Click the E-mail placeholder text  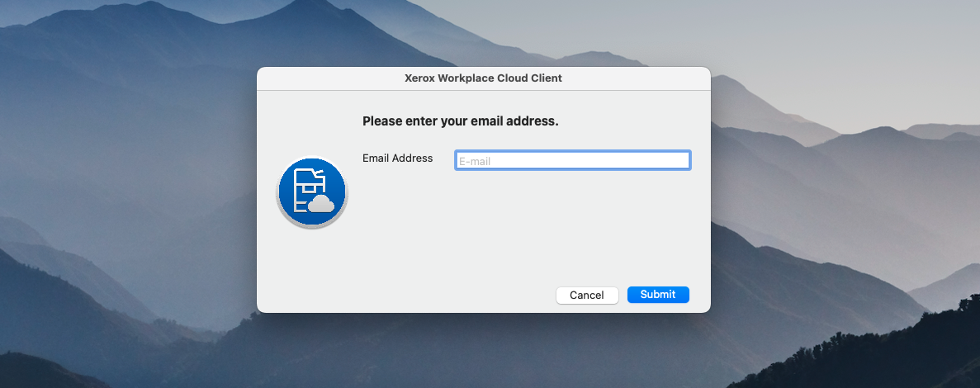pyautogui.click(x=475, y=162)
